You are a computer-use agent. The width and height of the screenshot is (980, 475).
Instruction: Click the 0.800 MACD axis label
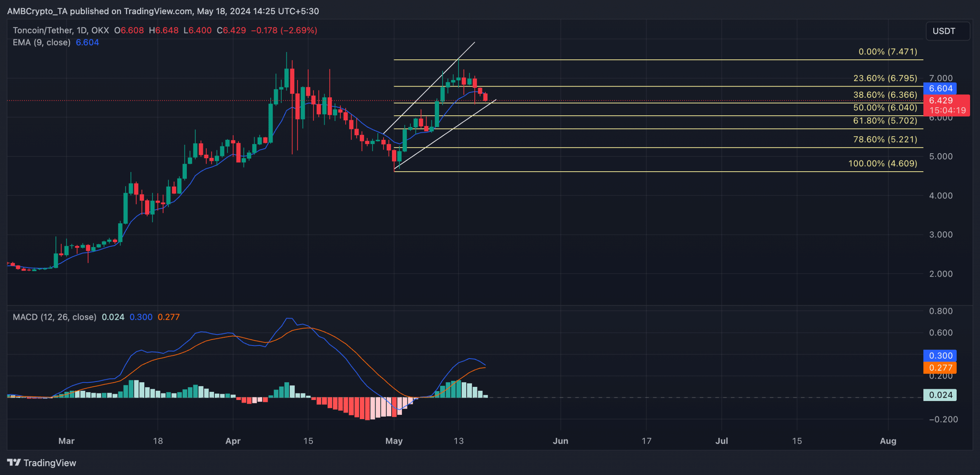click(x=941, y=311)
